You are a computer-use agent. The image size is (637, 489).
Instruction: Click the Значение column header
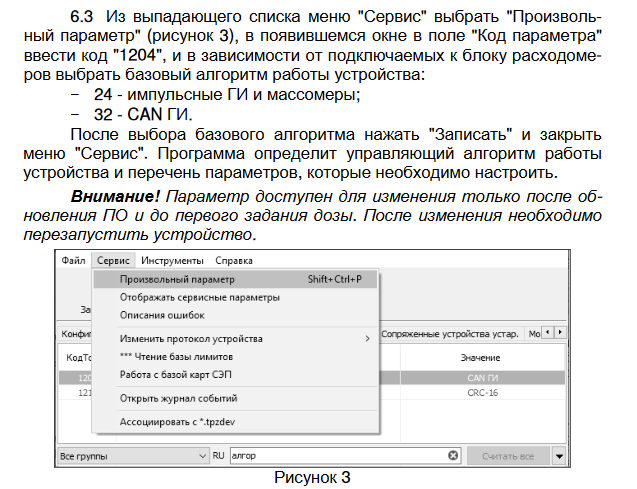pos(482,358)
